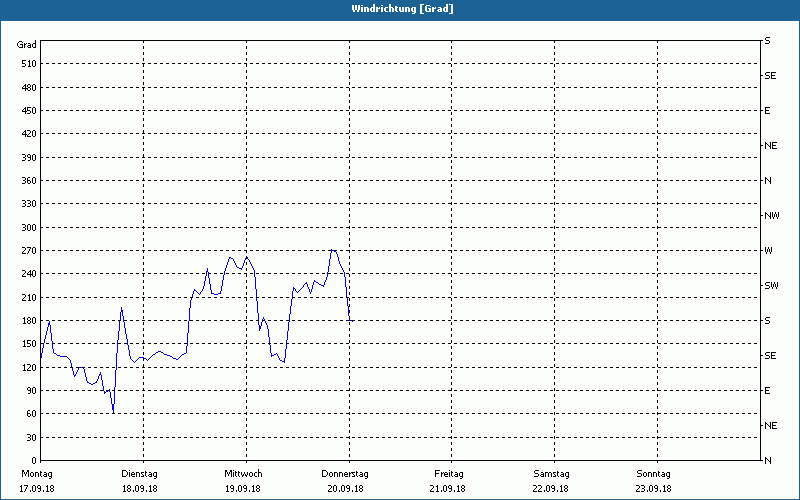Pick the 270 degree axis tick label
Screen dimensions: 800x500
(x=29, y=251)
